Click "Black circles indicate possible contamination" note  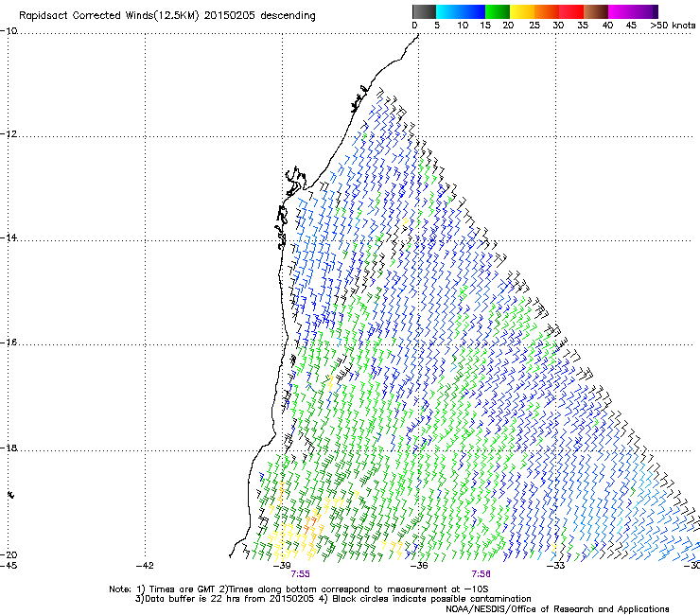(431, 599)
